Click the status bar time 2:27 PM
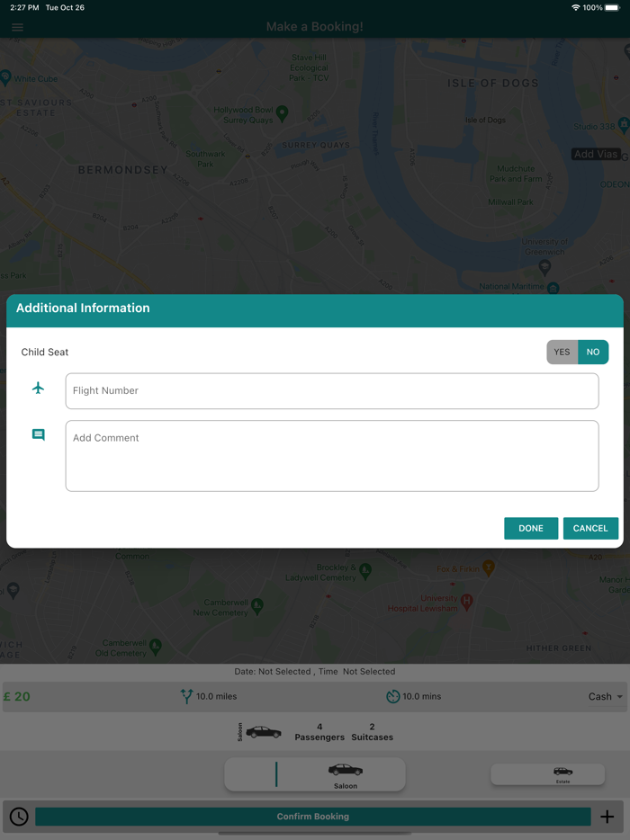Screen dimensions: 630x840 (24, 7)
